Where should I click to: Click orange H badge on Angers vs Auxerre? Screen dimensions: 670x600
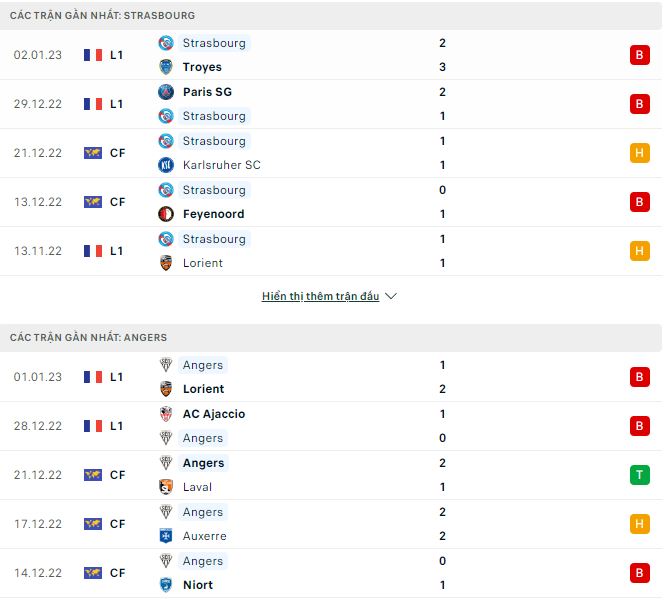coord(639,524)
